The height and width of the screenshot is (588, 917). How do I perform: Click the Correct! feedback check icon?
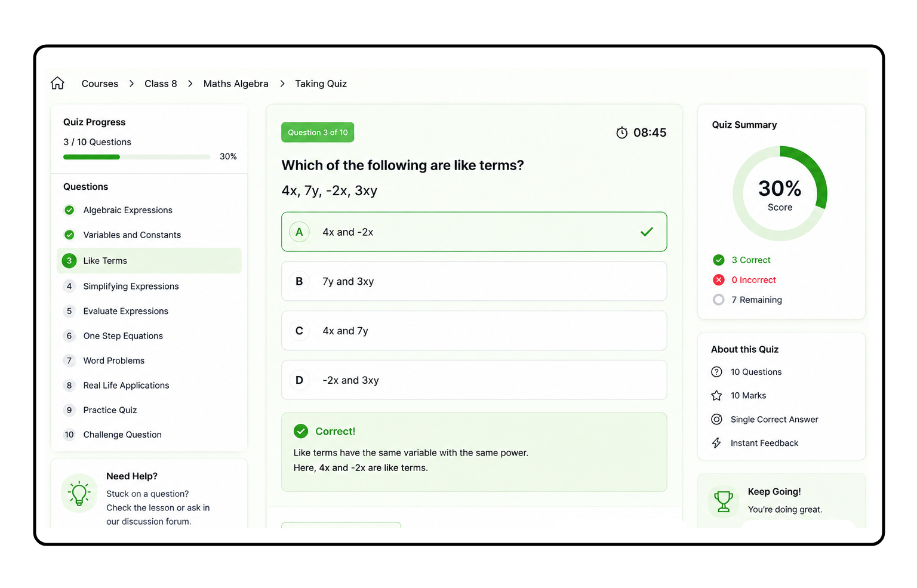[301, 431]
